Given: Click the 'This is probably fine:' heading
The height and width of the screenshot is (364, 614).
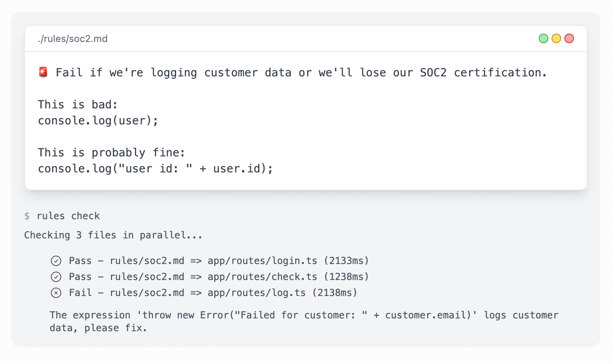Looking at the screenshot, I should tap(111, 152).
